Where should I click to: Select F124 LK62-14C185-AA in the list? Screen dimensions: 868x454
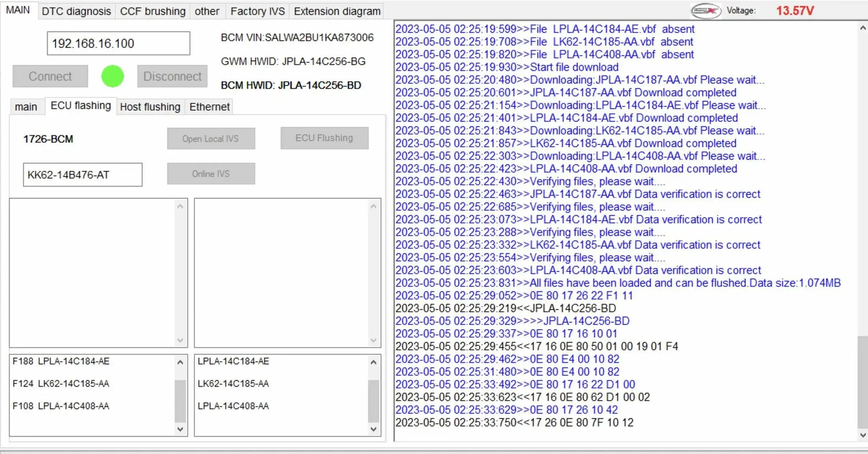point(61,384)
